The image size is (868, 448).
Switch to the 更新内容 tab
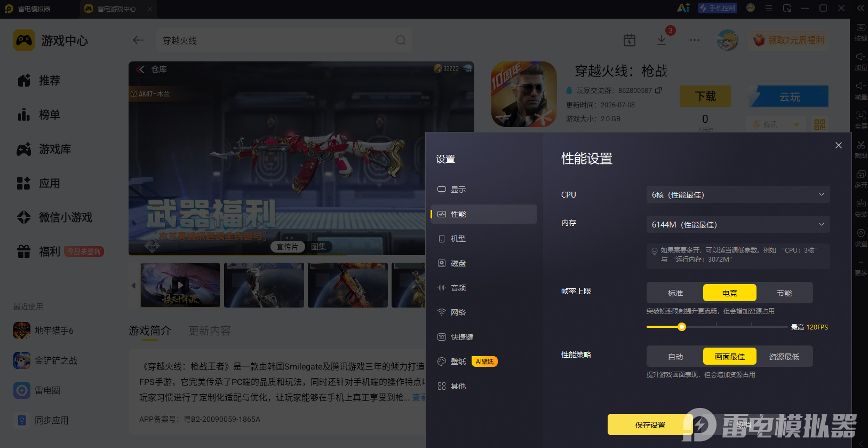tap(210, 331)
